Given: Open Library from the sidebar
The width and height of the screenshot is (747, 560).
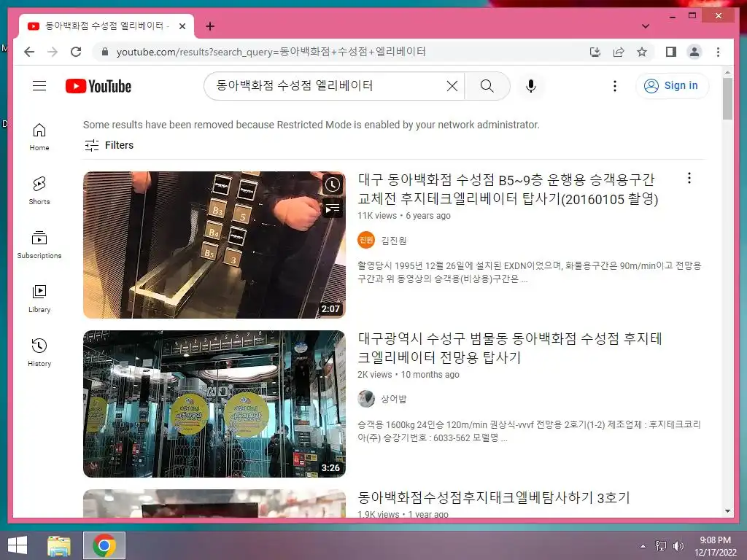Looking at the screenshot, I should coord(39,298).
